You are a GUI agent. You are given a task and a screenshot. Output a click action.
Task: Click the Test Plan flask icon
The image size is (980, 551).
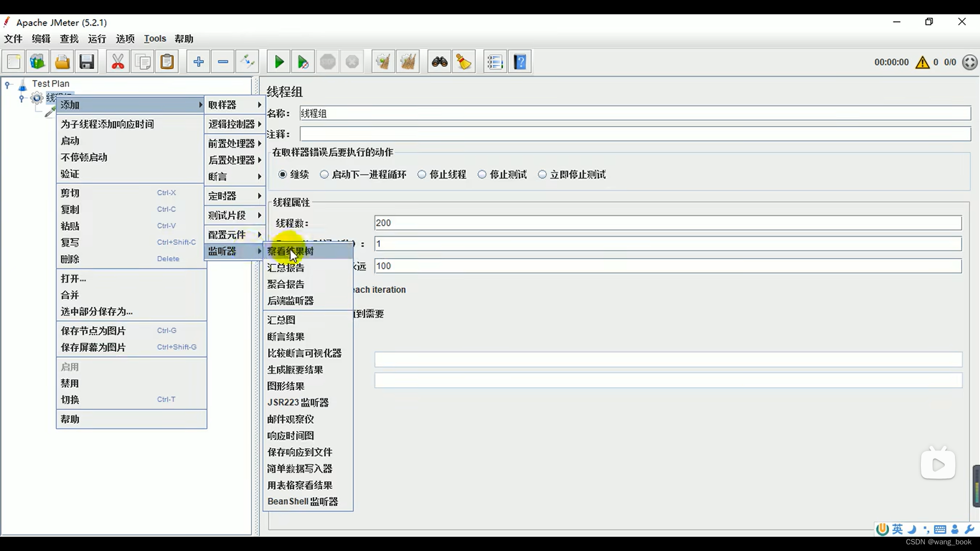22,84
